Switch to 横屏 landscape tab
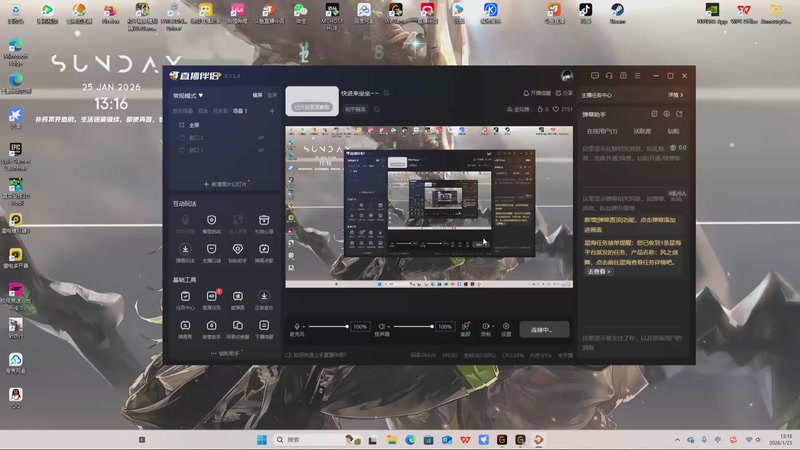Viewport: 800px width, 450px height. click(x=258, y=95)
